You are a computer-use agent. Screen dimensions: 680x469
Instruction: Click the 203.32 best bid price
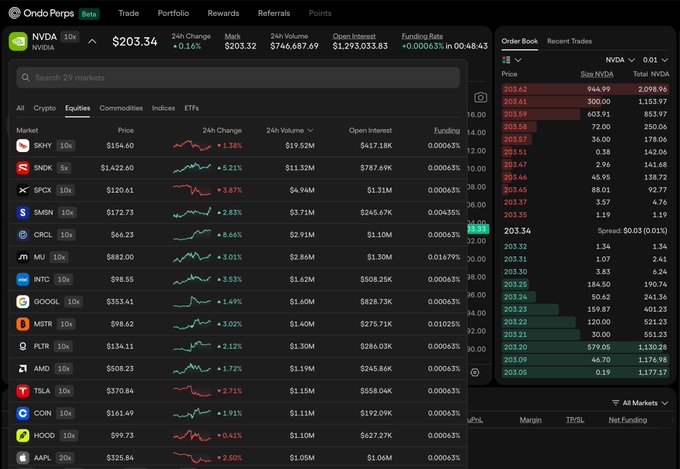515,247
